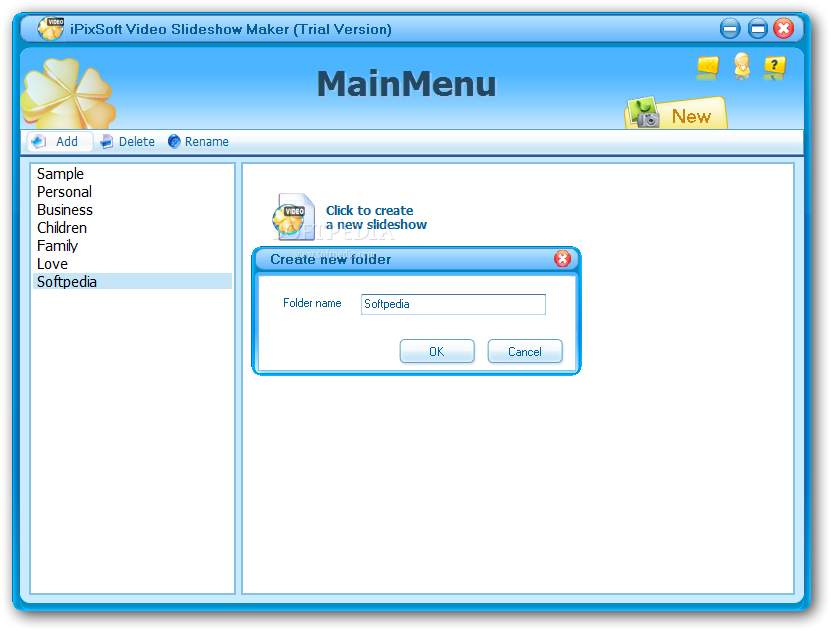Image resolution: width=831 pixels, height=631 pixels.
Task: Select the Sample folder in the list
Action: click(132, 174)
